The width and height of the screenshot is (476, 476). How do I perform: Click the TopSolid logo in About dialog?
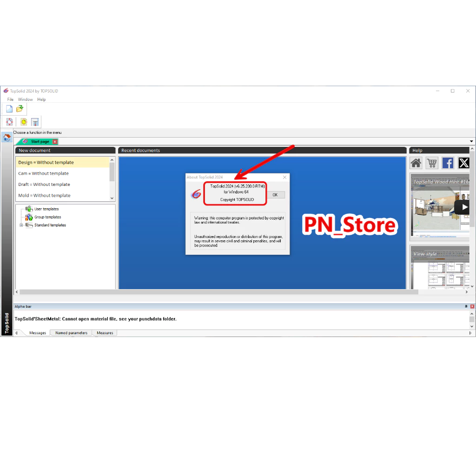point(196,194)
